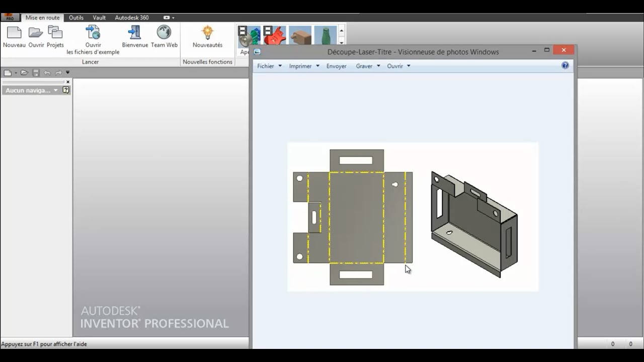644x362 pixels.
Task: Click the Undo arrow in quick access toolbar
Action: point(47,73)
